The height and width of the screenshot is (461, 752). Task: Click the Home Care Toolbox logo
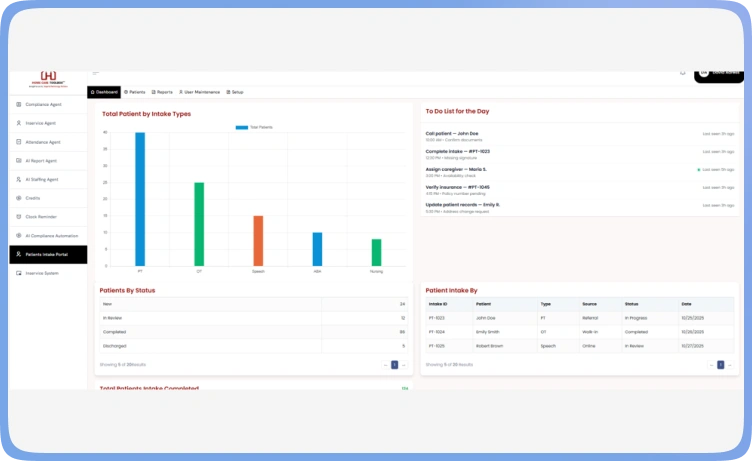(x=48, y=79)
